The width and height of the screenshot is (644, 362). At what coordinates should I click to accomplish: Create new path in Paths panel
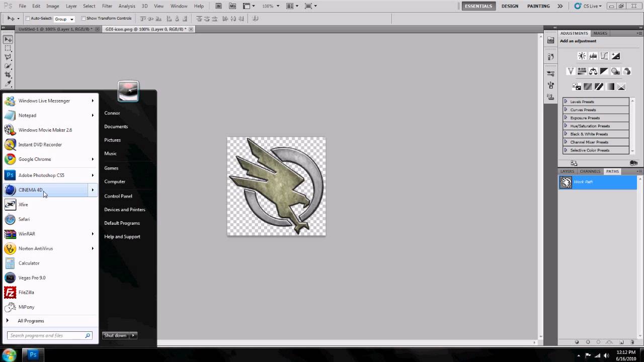[621, 342]
